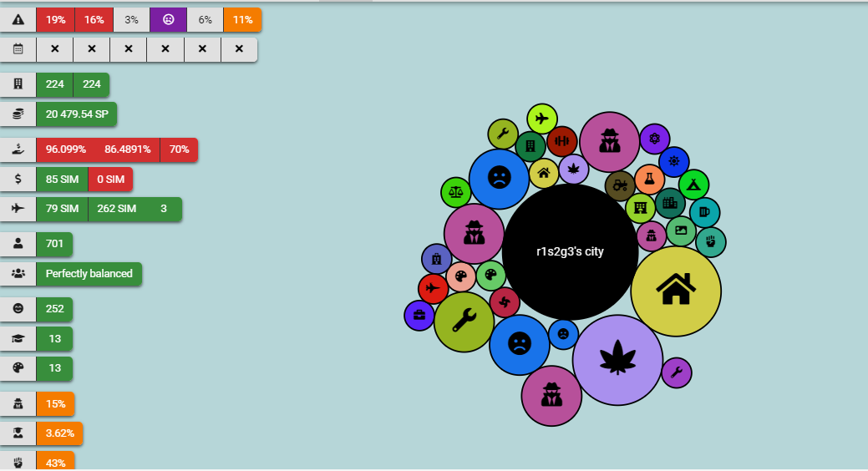Select the bright green tent bubble

pyautogui.click(x=693, y=185)
